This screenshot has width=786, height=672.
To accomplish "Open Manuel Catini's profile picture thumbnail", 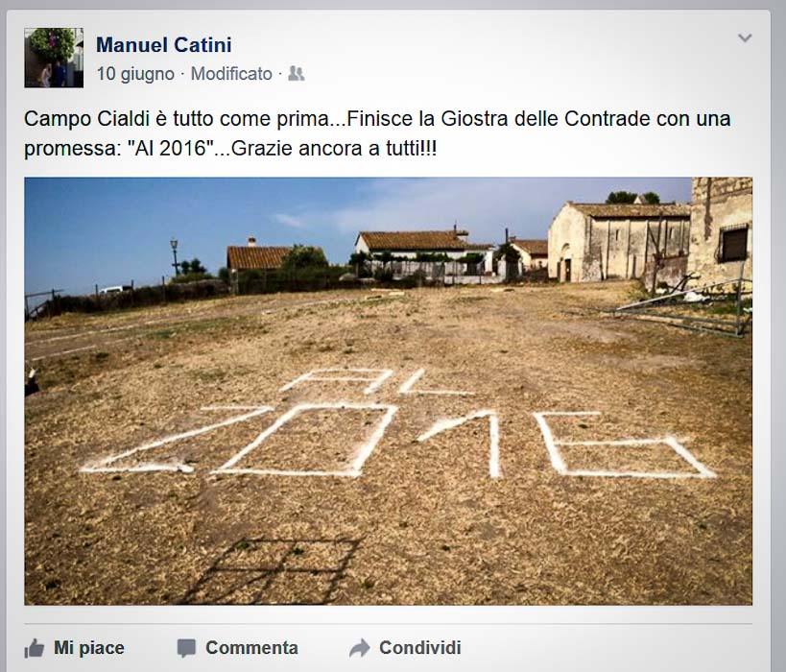I will coord(54,58).
